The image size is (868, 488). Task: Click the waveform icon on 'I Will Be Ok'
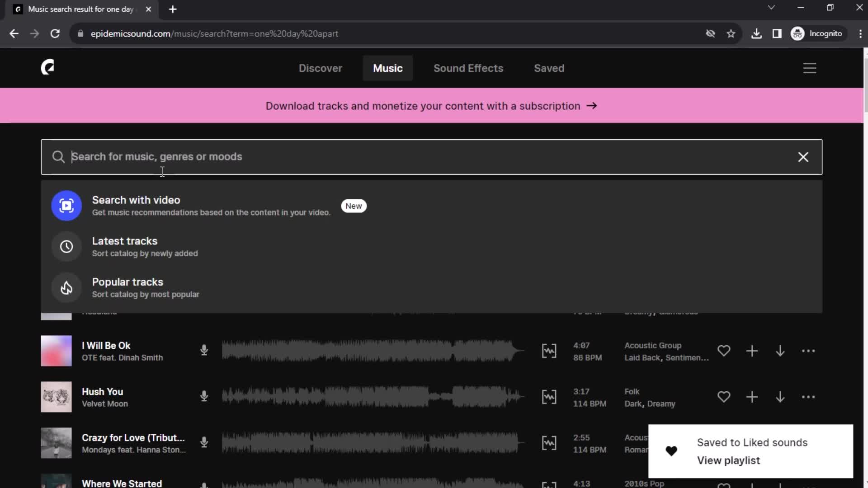coord(548,351)
